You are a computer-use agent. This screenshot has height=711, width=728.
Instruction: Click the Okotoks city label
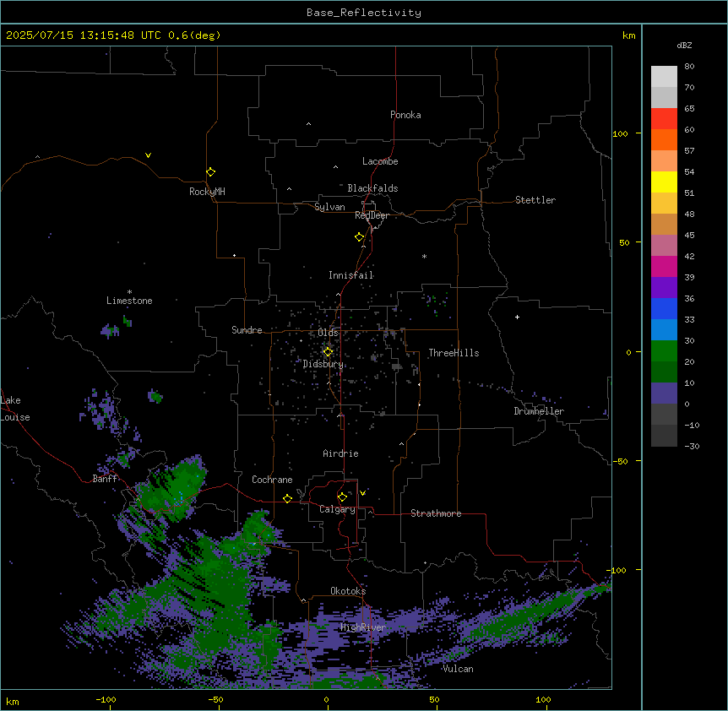point(348,591)
